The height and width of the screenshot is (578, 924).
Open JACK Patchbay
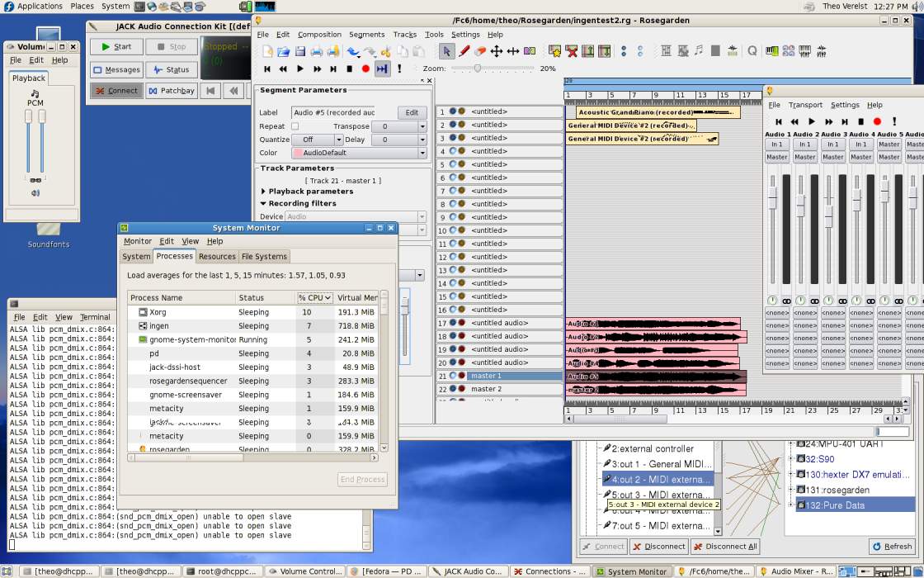(x=172, y=91)
